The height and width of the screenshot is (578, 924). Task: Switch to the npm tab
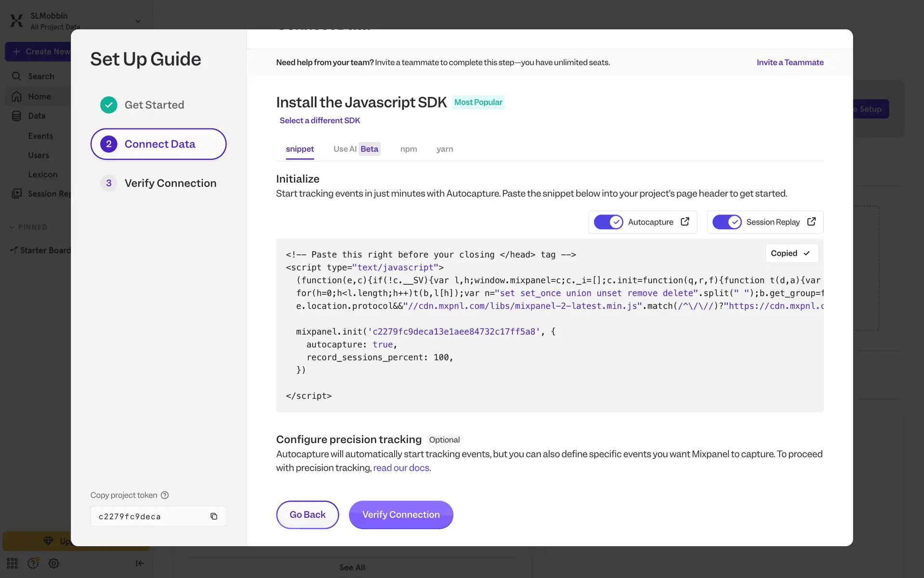[408, 149]
